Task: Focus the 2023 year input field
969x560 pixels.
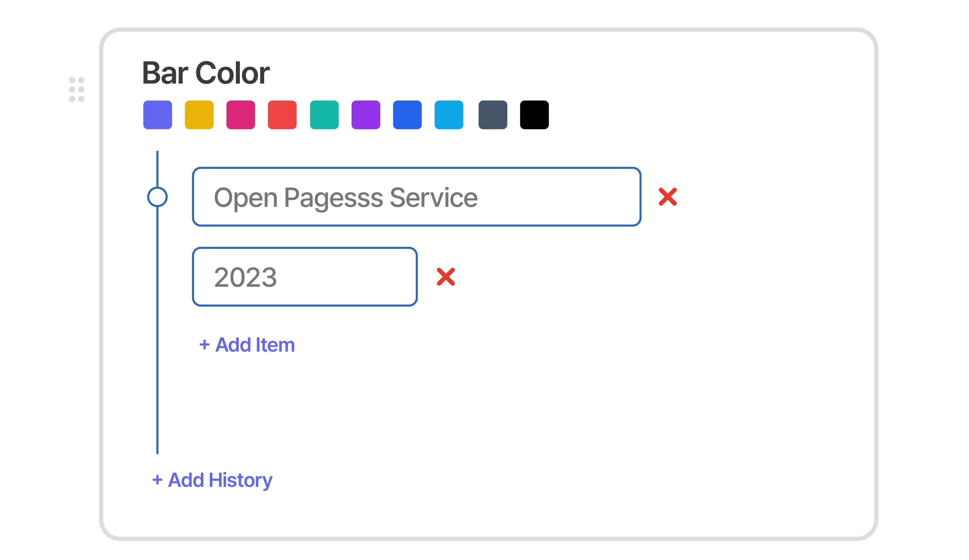Action: pos(304,277)
